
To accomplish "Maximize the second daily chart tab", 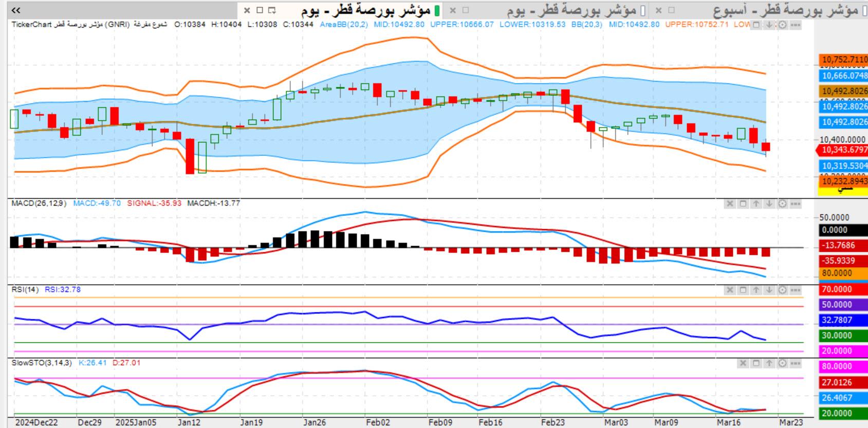I will point(466,10).
